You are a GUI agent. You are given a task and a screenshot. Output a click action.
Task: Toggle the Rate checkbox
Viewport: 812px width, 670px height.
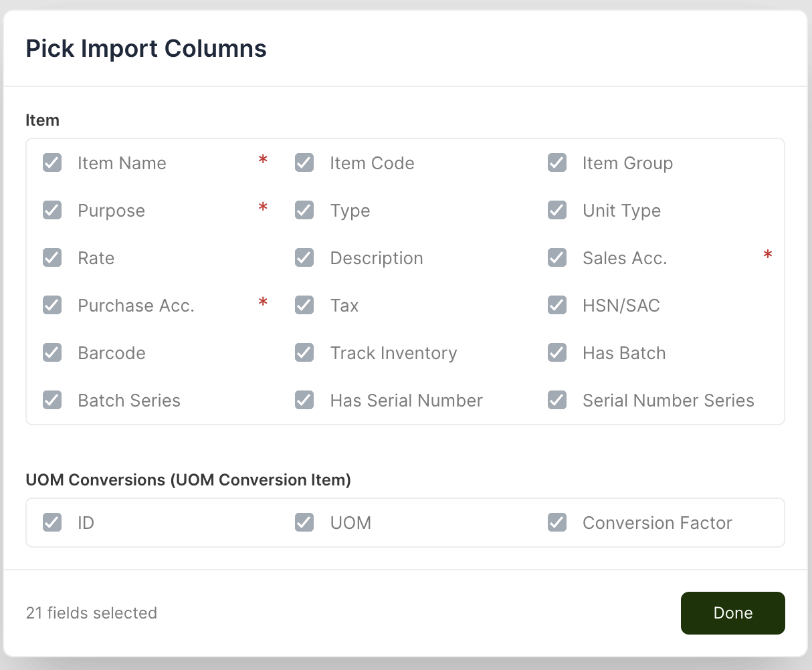52,257
